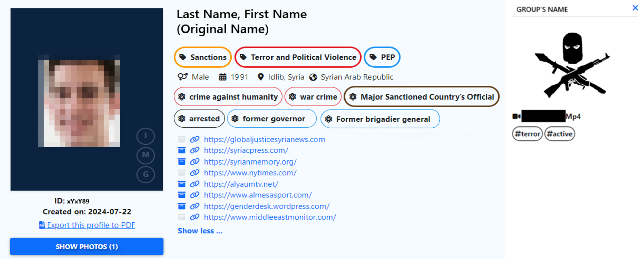Click the war crime label chip

pyautogui.click(x=313, y=97)
